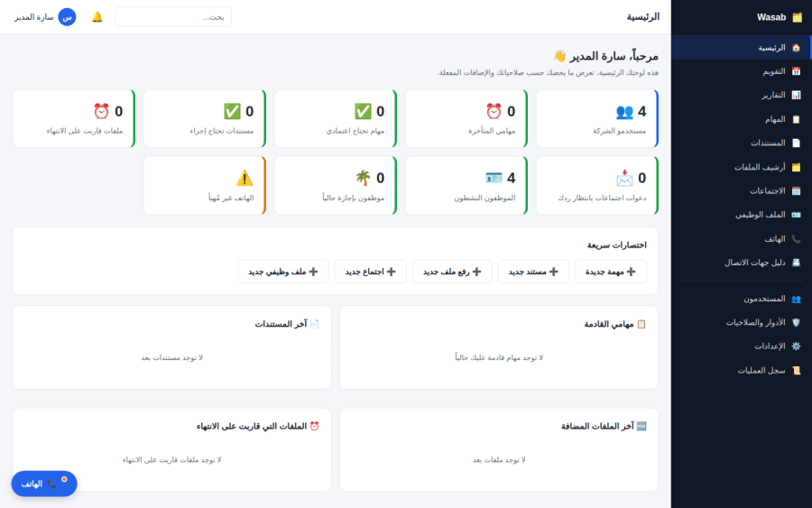The width and height of the screenshot is (812, 508).
Task: Click the checkmark icon in مستندات تحتاج إجراء card
Action: (x=232, y=111)
